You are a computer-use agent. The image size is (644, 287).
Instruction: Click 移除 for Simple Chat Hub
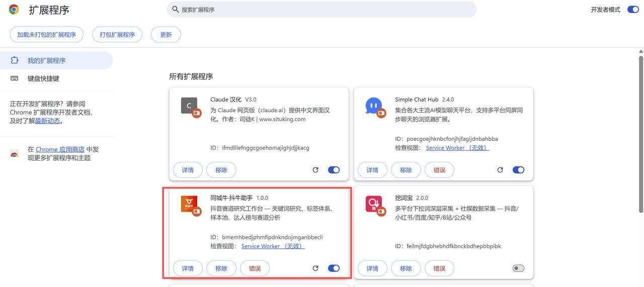(406, 170)
